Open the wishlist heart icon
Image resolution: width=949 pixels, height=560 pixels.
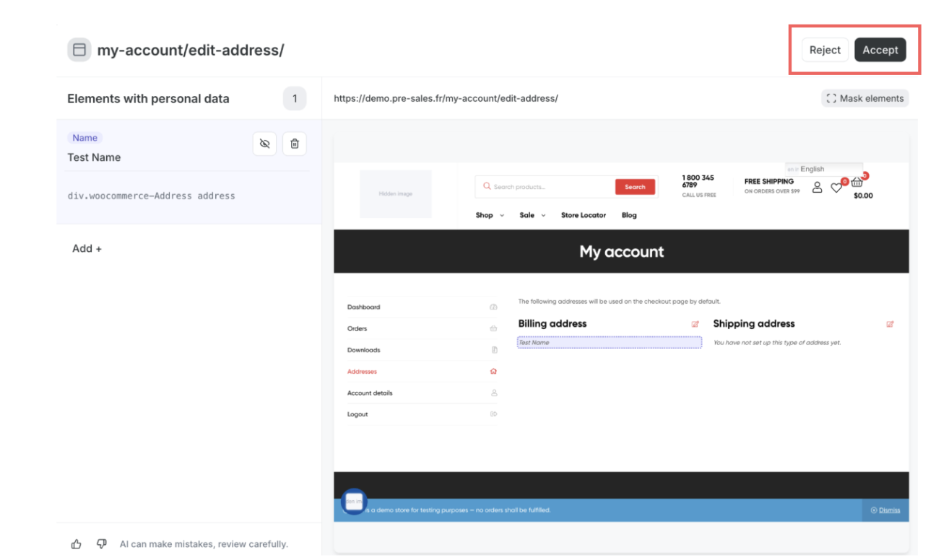[836, 188]
